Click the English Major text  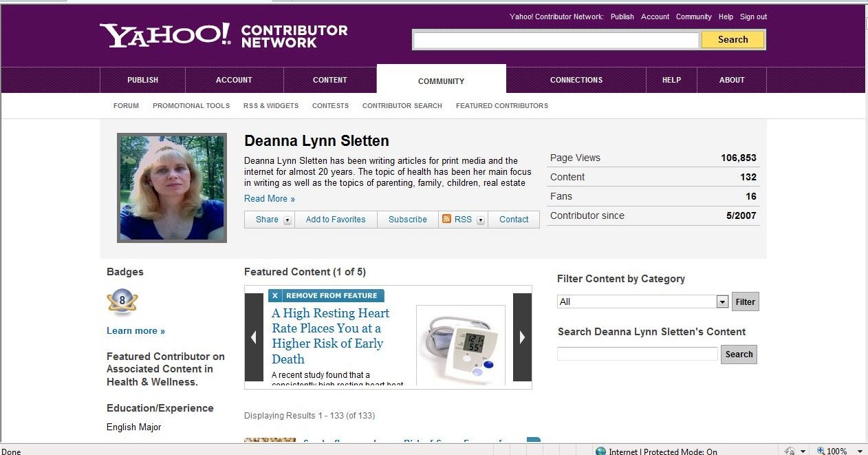click(x=133, y=427)
